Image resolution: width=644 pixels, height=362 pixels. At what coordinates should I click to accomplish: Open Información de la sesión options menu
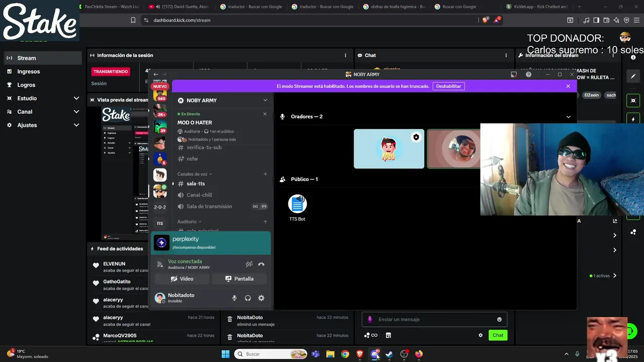point(345,55)
